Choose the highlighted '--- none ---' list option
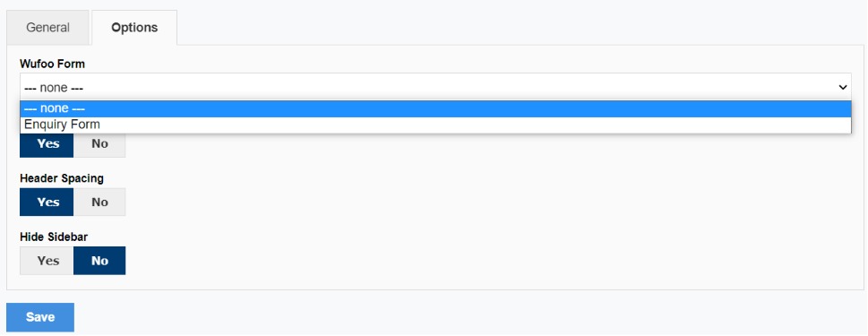 coord(435,108)
